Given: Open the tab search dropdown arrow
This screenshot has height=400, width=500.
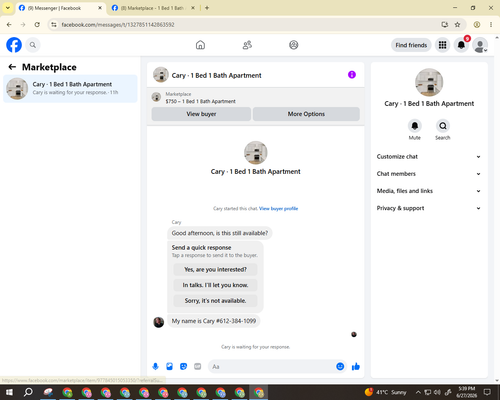Looking at the screenshot, I should click(8, 8).
